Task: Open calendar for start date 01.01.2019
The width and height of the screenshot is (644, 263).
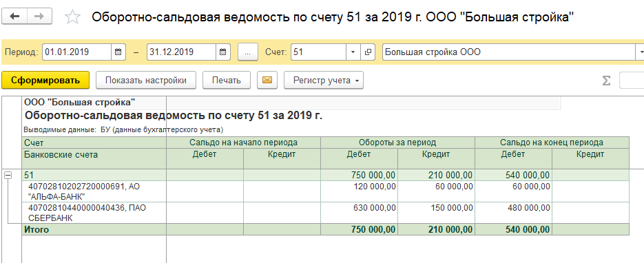Action: point(118,52)
